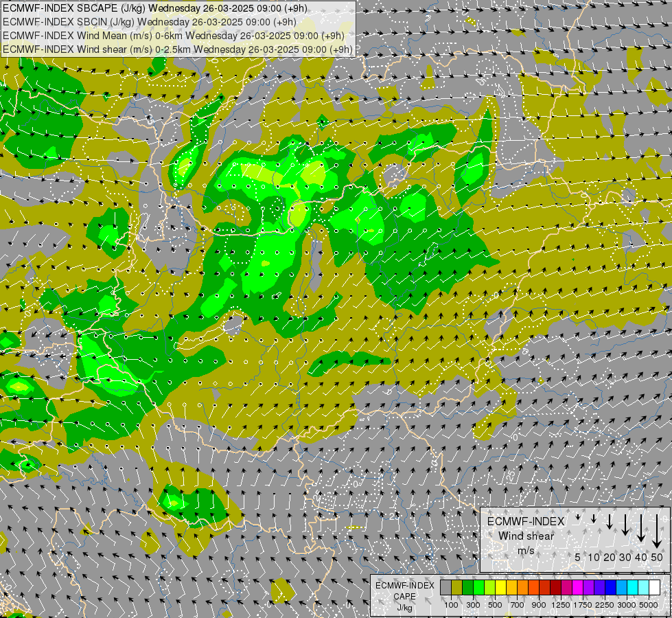Viewport: 672px width, 618px height.
Task: Click the 10 m/s wind shear arrow
Action: point(594,518)
